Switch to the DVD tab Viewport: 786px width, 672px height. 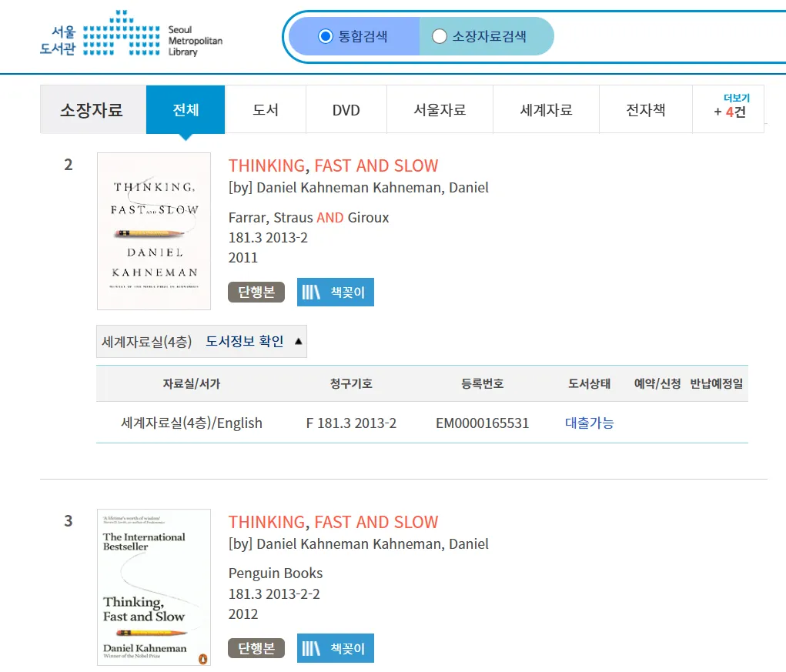(346, 110)
